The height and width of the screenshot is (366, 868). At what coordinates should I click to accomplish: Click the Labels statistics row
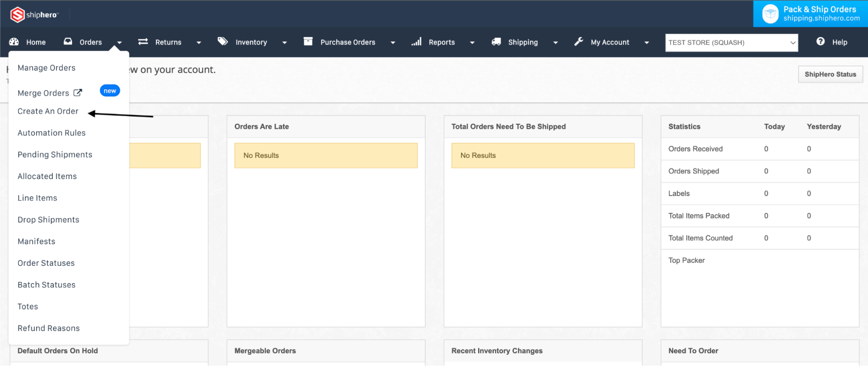coord(760,193)
